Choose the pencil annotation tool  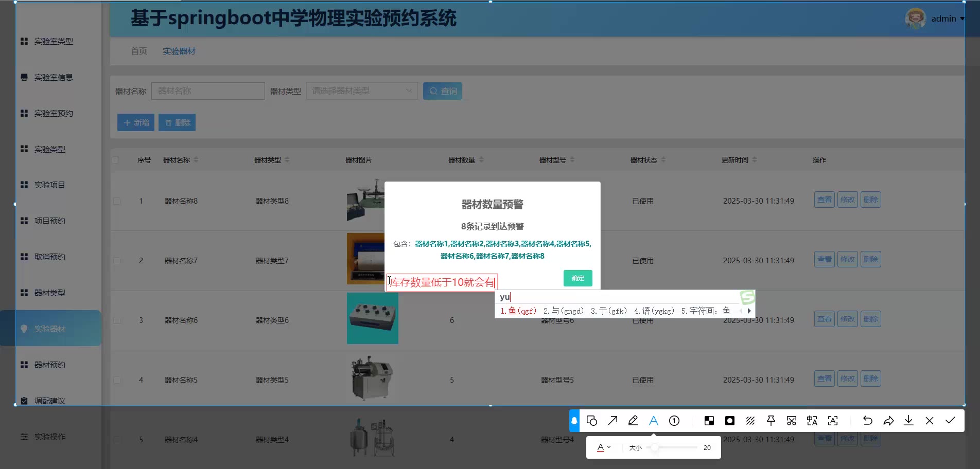(x=633, y=421)
